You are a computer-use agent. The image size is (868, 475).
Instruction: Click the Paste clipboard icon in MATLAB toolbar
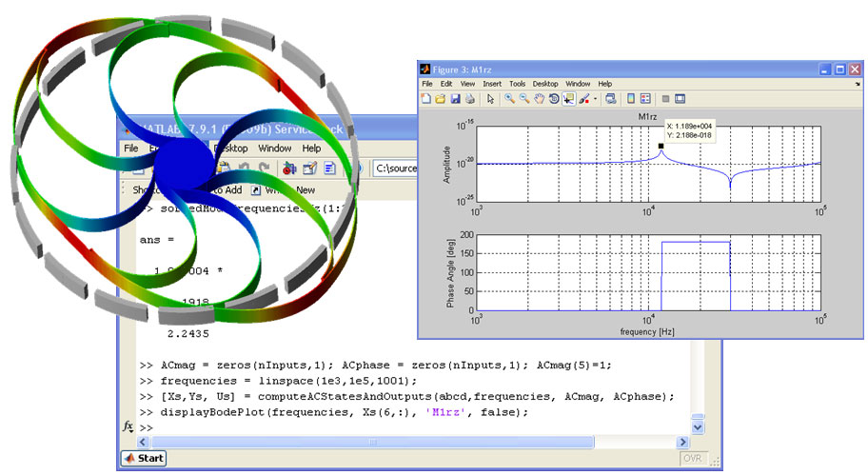pos(225,168)
